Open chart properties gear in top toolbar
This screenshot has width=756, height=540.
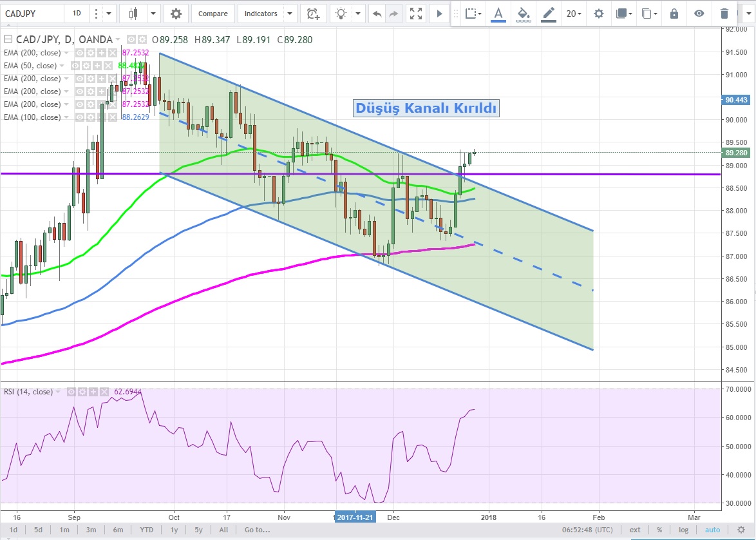click(x=176, y=14)
